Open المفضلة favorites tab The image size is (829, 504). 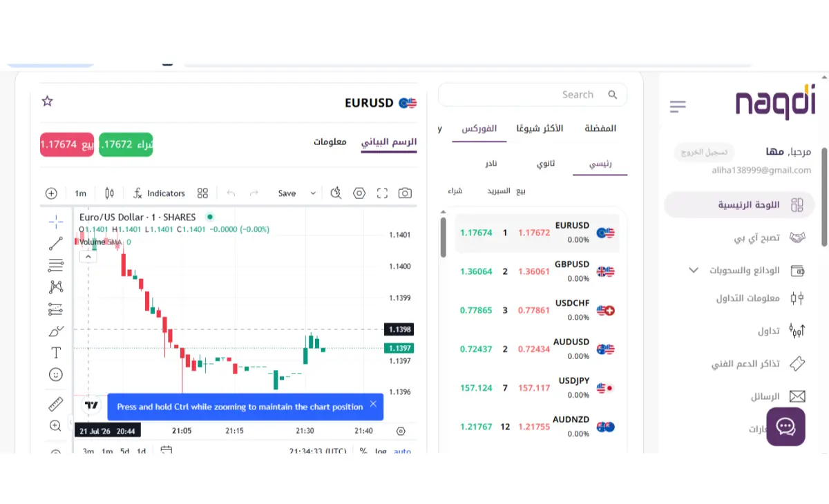[600, 128]
